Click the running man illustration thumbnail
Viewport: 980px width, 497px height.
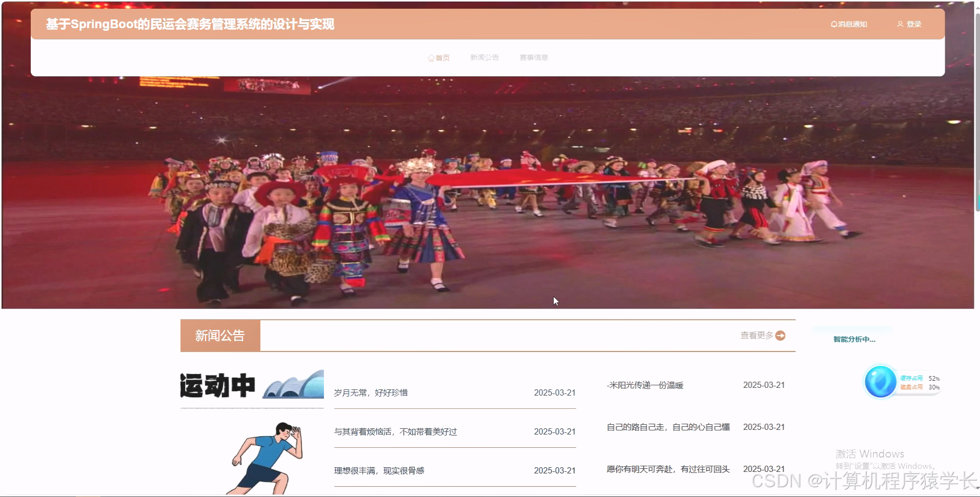coord(267,453)
